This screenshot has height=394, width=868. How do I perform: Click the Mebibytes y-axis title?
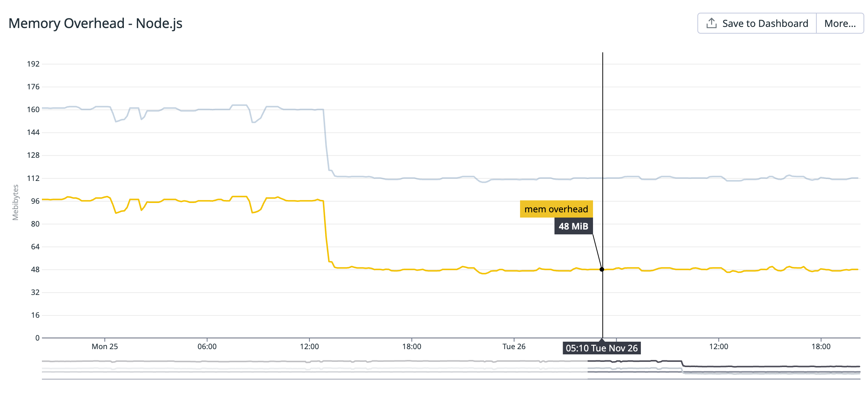pyautogui.click(x=15, y=202)
